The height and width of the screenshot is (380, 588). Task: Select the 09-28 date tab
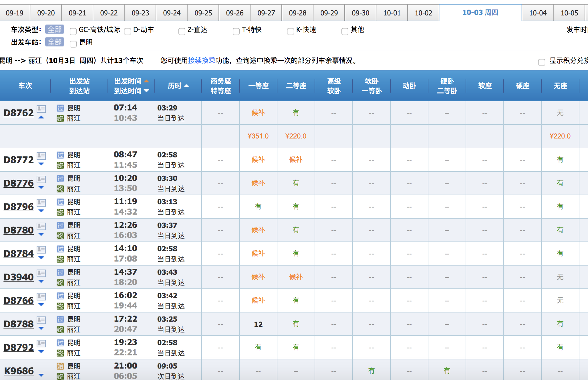click(x=297, y=13)
